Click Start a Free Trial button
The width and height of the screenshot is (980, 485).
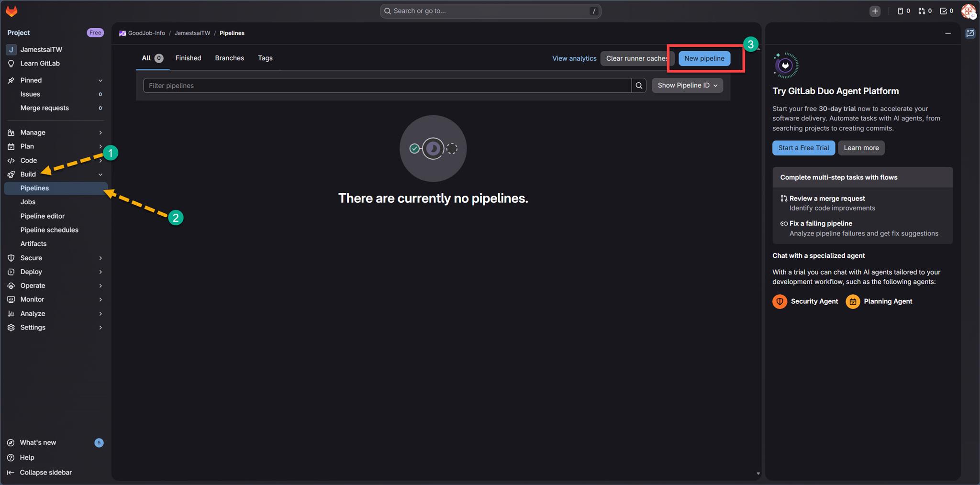pos(803,148)
